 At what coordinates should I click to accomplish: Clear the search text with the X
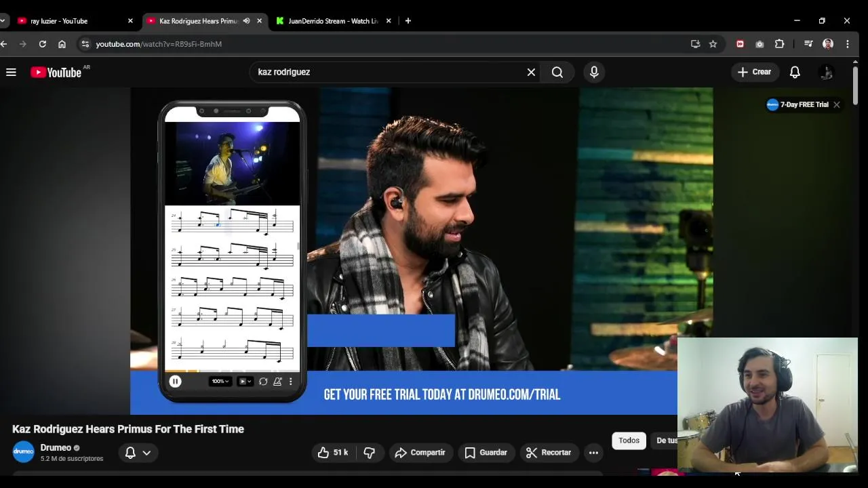[x=531, y=72]
